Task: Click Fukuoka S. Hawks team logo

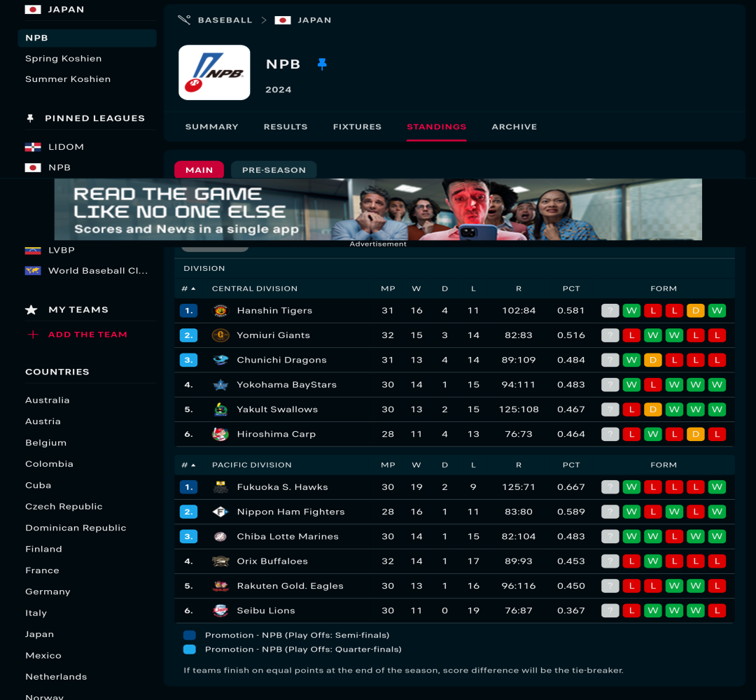Action: (220, 487)
